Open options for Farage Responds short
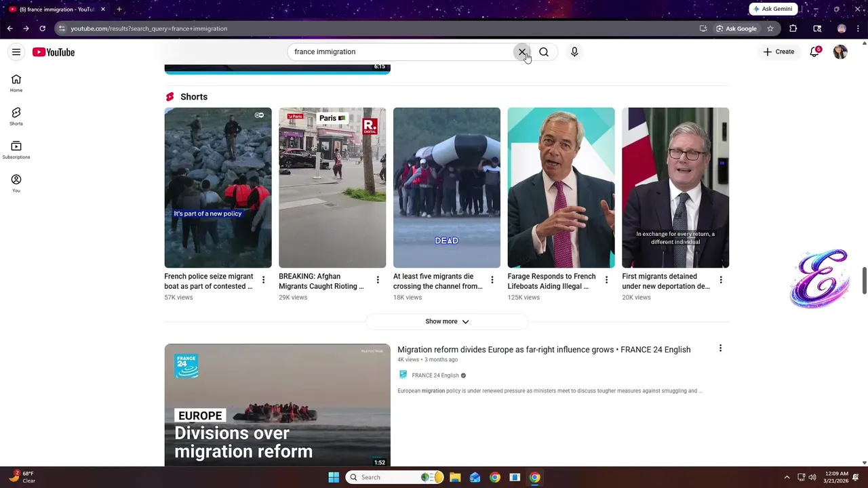Image resolution: width=868 pixels, height=488 pixels. coord(606,280)
